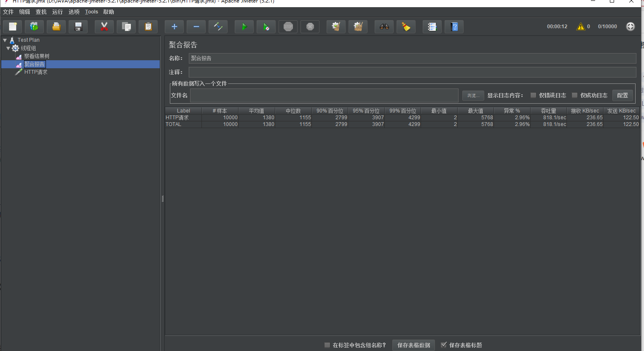Click the yellow warning triangle log icon
This screenshot has width=644, height=351.
581,27
